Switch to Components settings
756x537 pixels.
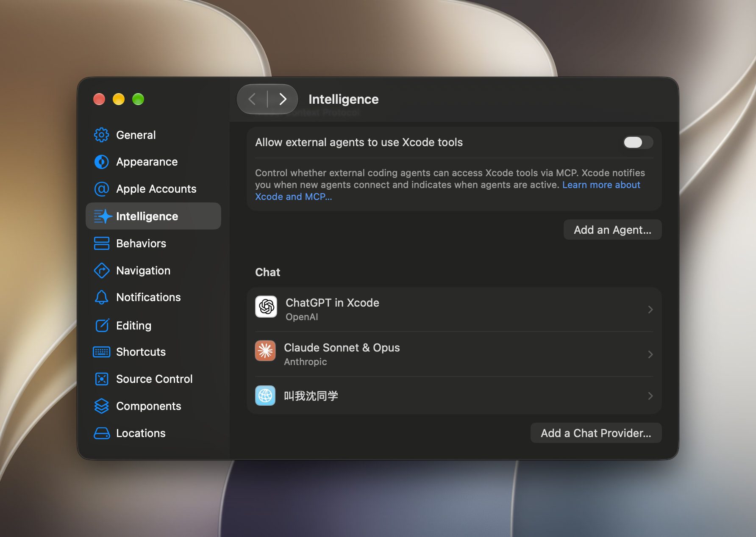(153, 406)
